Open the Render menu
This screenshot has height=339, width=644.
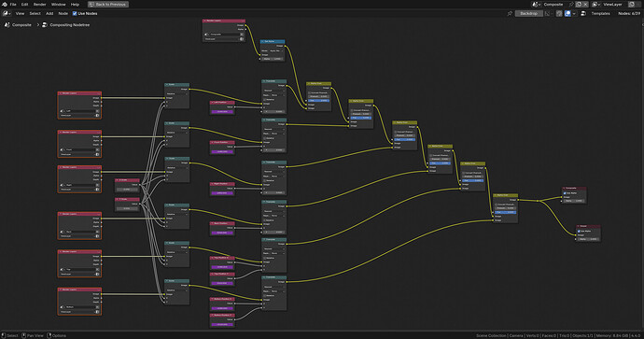(x=39, y=4)
